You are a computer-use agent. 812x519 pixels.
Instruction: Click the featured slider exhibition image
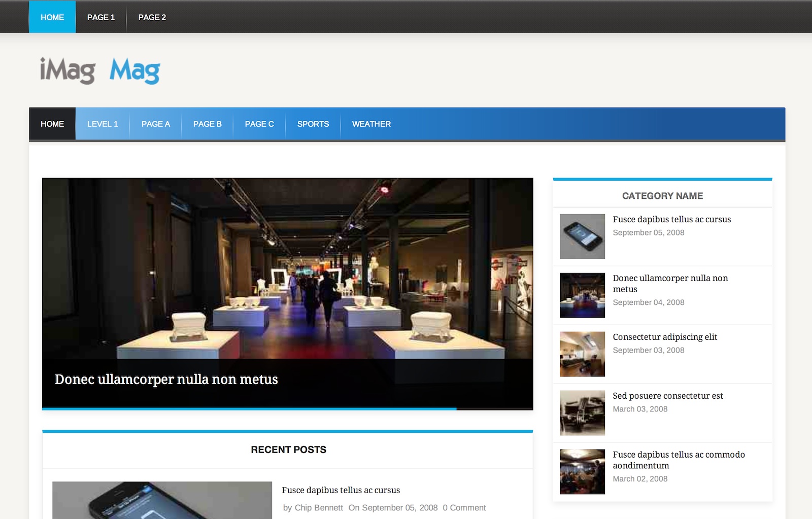[287, 268]
